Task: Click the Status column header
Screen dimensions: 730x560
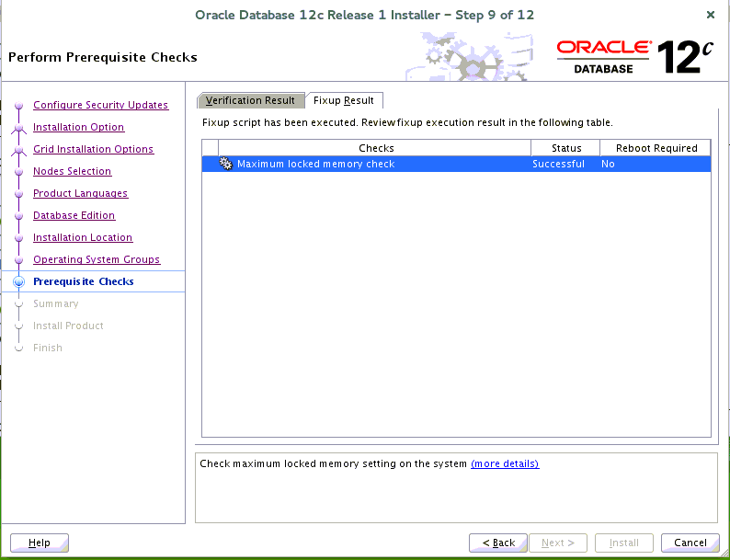Action: tap(566, 148)
